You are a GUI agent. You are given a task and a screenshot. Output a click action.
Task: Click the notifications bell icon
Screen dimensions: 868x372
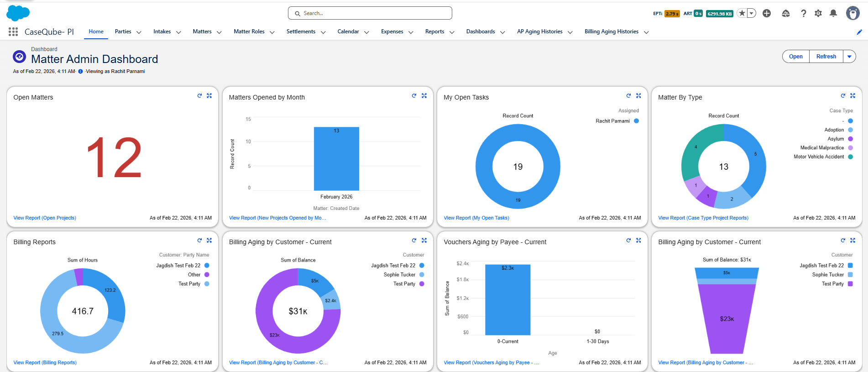[x=833, y=13]
